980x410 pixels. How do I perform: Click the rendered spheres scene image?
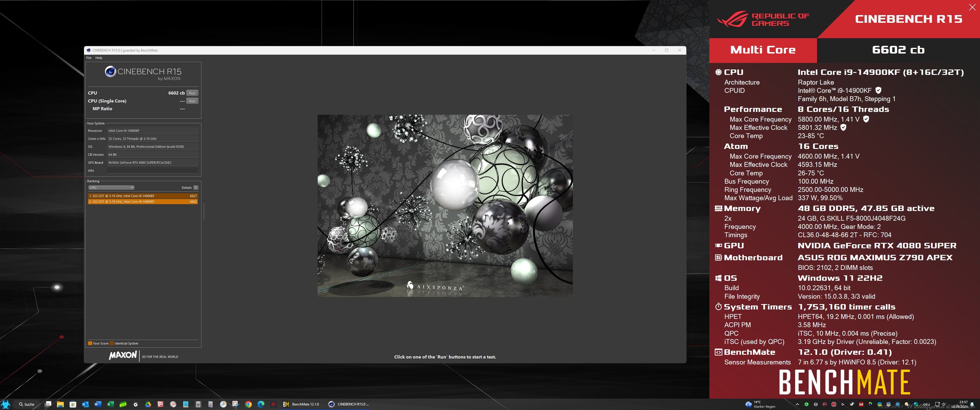click(x=445, y=206)
